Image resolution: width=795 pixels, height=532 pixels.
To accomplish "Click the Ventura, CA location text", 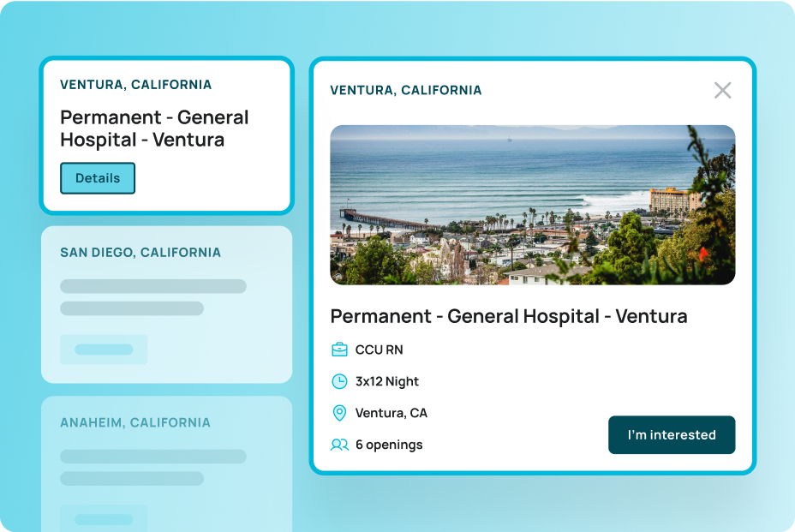I will [x=391, y=413].
